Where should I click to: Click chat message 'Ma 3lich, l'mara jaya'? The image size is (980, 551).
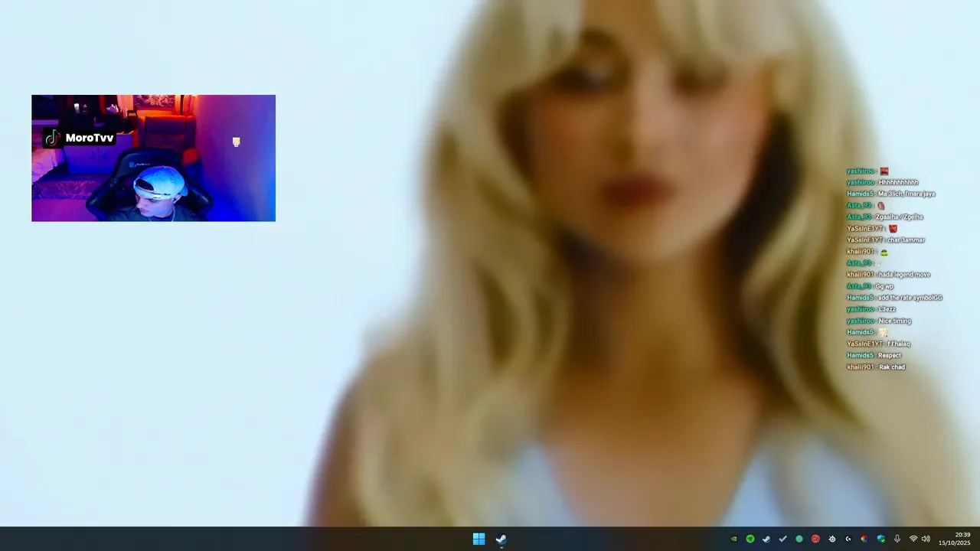tap(906, 194)
